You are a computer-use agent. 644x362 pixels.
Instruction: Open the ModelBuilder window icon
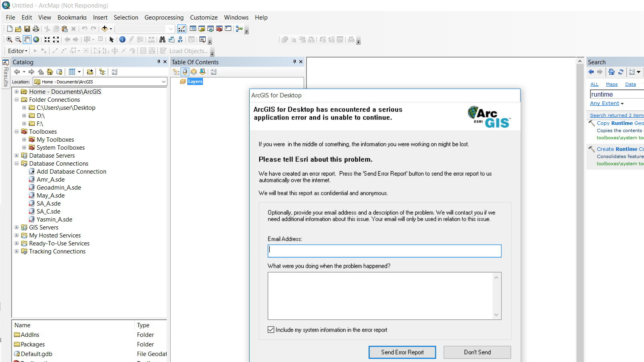pos(239,29)
